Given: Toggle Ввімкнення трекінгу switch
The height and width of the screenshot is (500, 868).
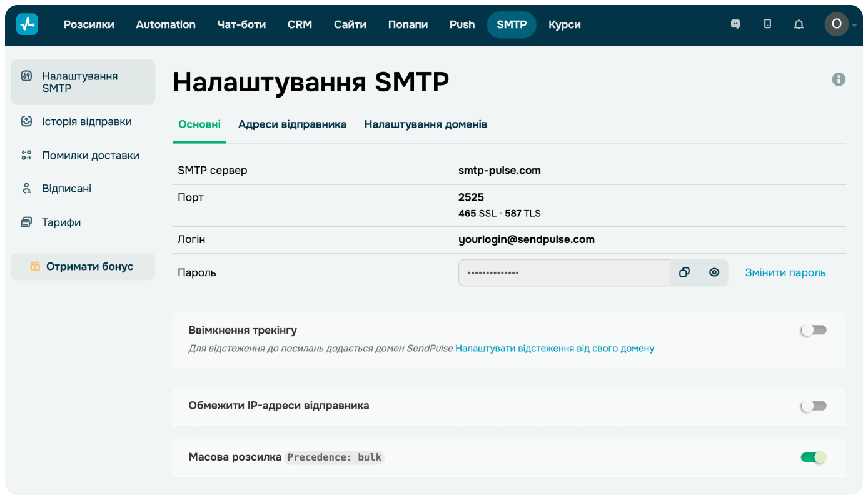Looking at the screenshot, I should pyautogui.click(x=814, y=330).
